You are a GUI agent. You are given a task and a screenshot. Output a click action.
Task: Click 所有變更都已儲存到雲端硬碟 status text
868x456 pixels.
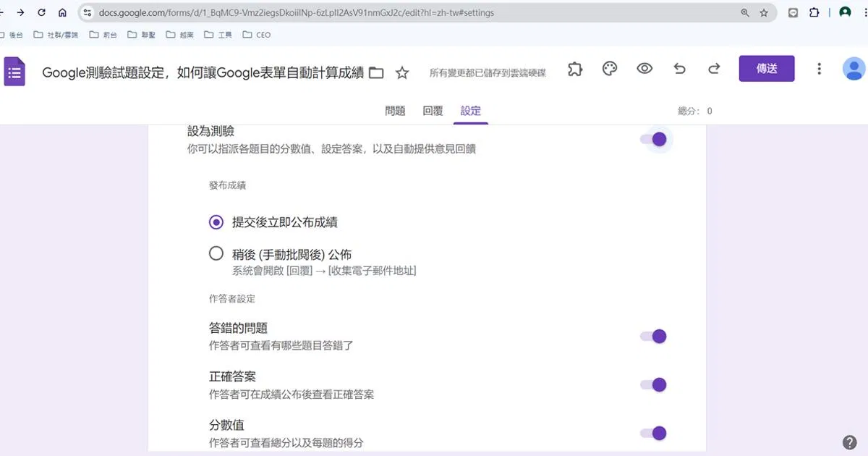[488, 72]
